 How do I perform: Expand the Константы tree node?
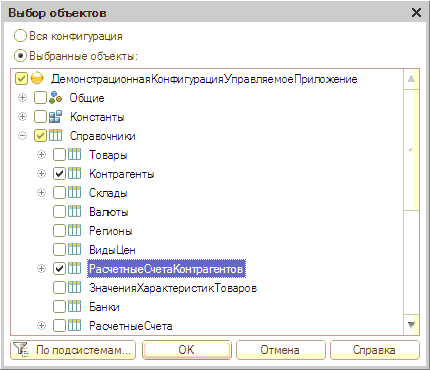pos(22,117)
